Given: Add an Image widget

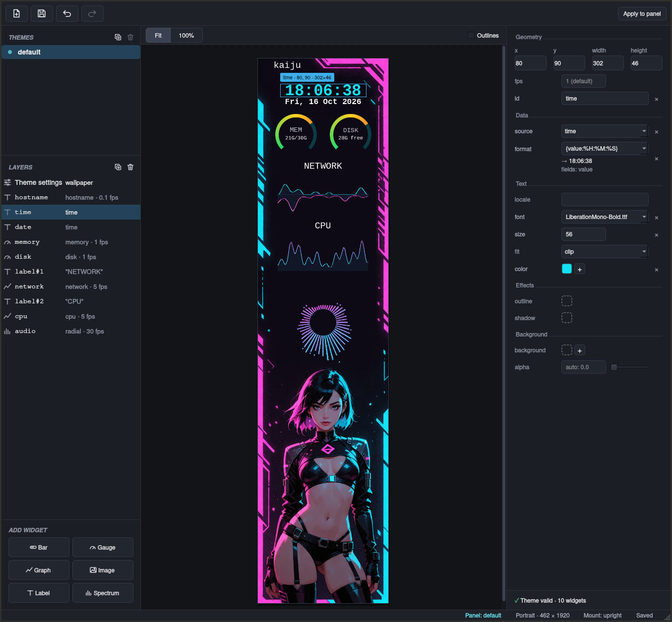Looking at the screenshot, I should [103, 570].
